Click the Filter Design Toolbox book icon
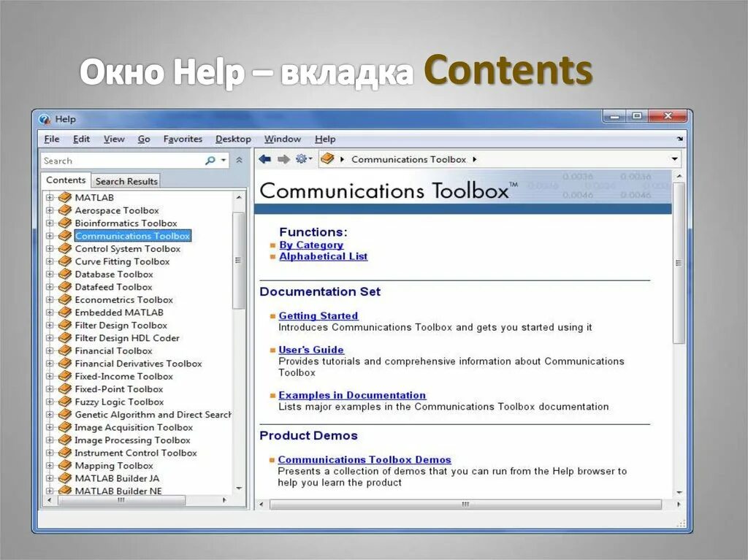 click(x=64, y=326)
